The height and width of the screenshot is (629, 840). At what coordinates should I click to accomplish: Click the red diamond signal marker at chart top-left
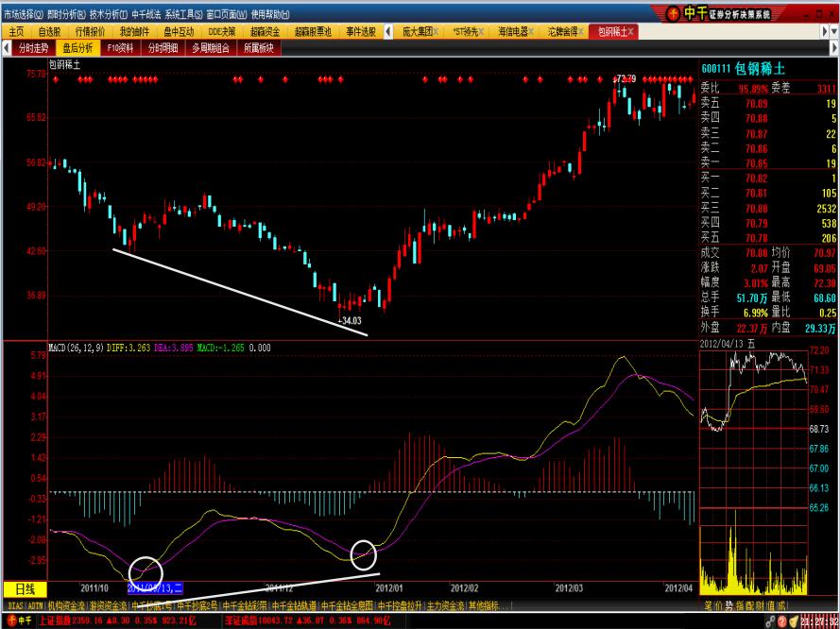[x=57, y=80]
